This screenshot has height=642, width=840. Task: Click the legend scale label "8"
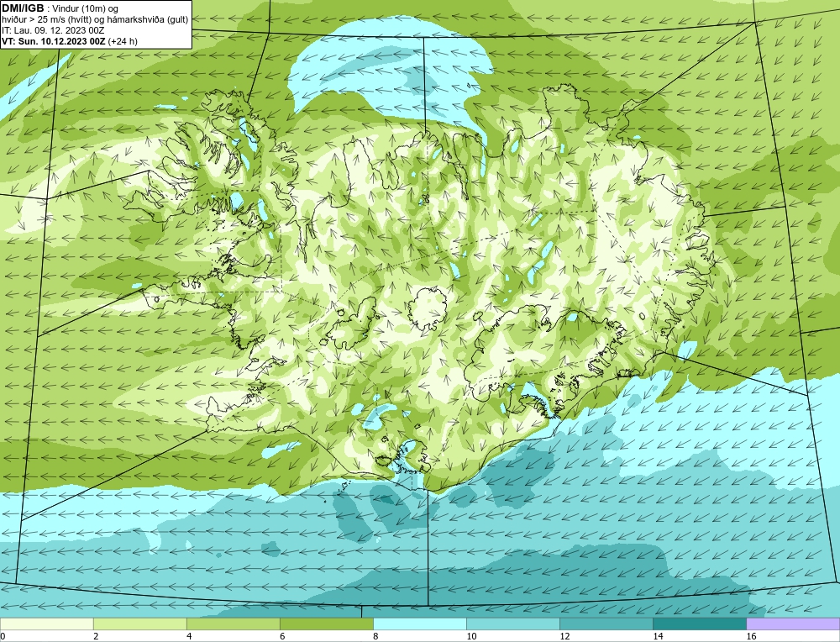pyautogui.click(x=376, y=636)
